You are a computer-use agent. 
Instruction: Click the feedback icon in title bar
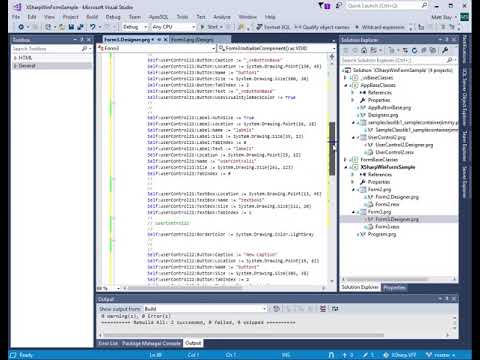339,6
